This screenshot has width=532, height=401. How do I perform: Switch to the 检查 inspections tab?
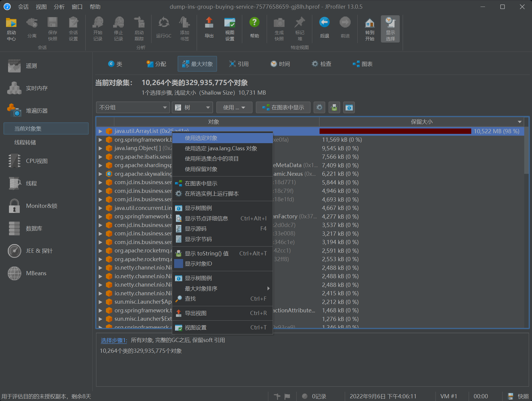321,64
